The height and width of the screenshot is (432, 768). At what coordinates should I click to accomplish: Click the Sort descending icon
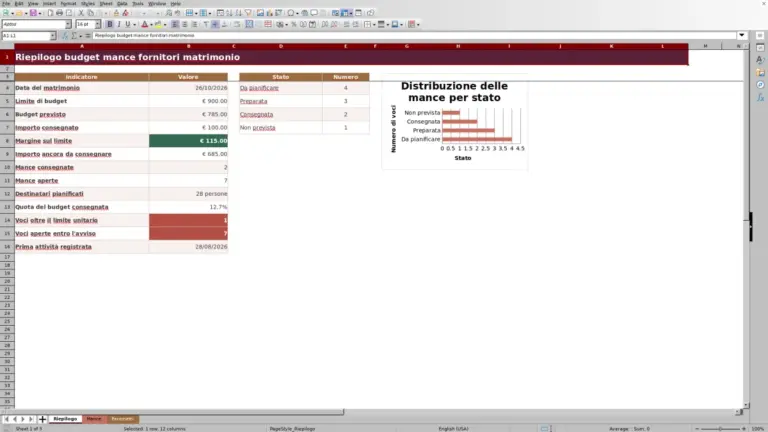pos(239,13)
